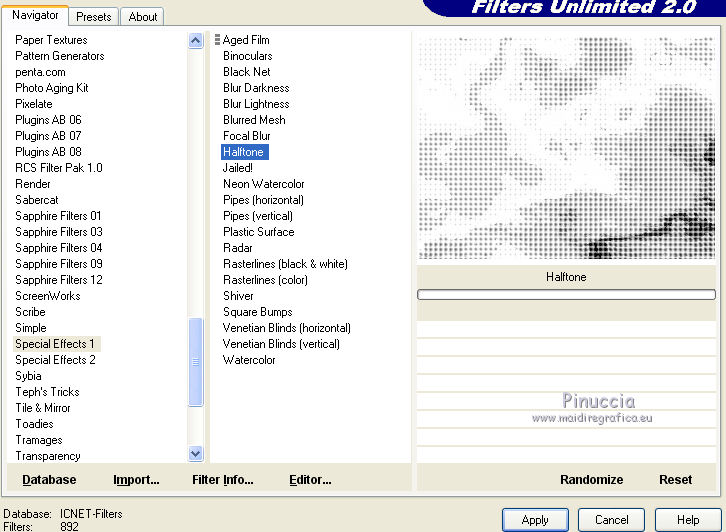This screenshot has height=532, width=726.
Task: Choose the Black Net filter
Action: click(247, 72)
